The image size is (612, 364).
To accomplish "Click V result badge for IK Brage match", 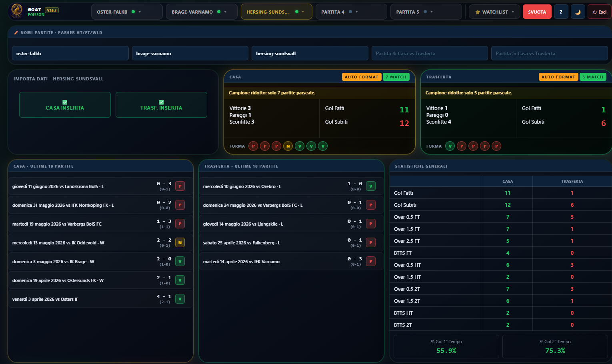I will pos(180,261).
